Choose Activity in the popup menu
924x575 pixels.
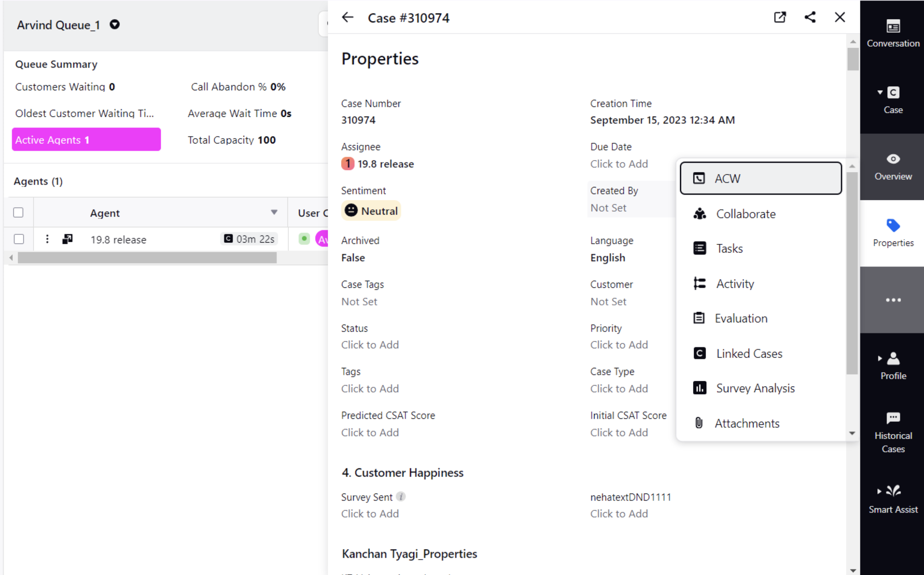pos(760,284)
